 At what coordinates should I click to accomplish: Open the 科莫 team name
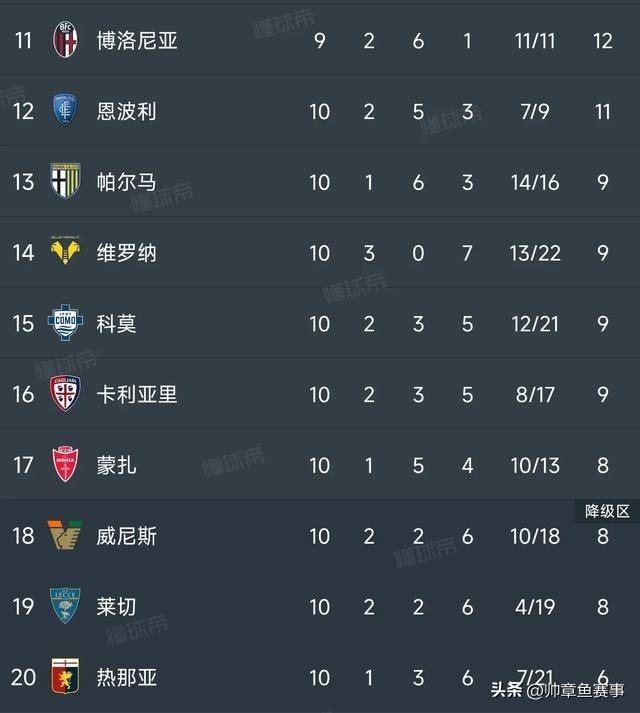117,324
